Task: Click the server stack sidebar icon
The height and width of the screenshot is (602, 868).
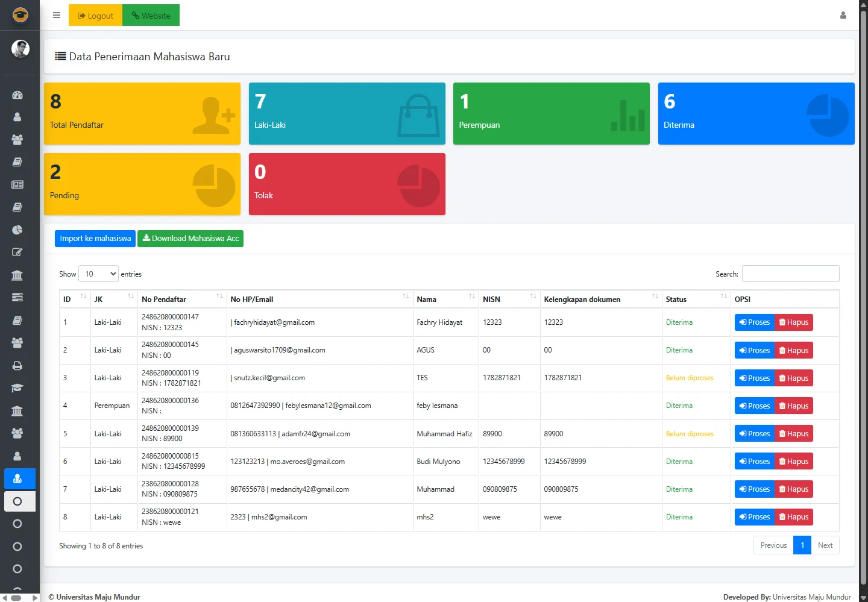Action: point(17,298)
